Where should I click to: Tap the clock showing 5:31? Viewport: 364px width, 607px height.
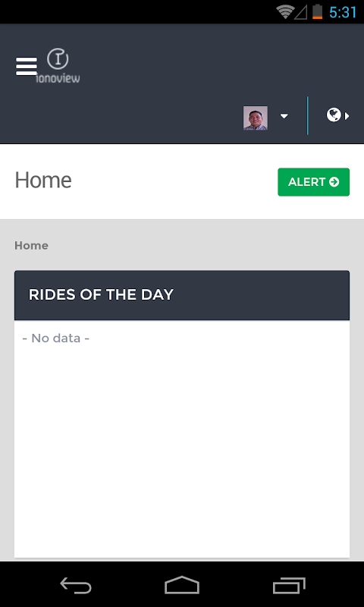click(343, 12)
